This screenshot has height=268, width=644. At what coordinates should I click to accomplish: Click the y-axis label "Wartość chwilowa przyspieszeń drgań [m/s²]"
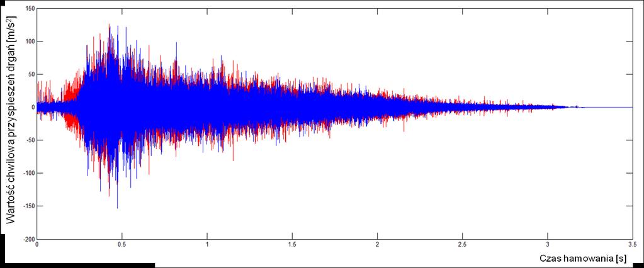click(x=13, y=118)
